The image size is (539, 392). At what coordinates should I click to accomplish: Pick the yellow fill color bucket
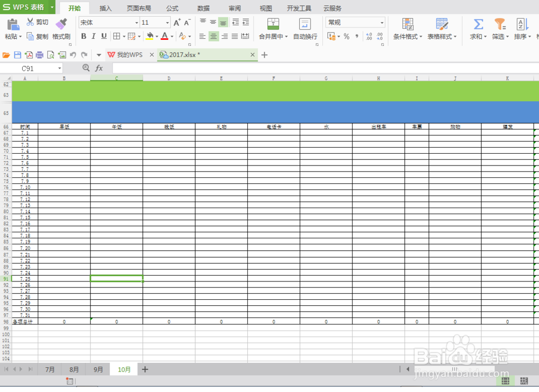150,36
